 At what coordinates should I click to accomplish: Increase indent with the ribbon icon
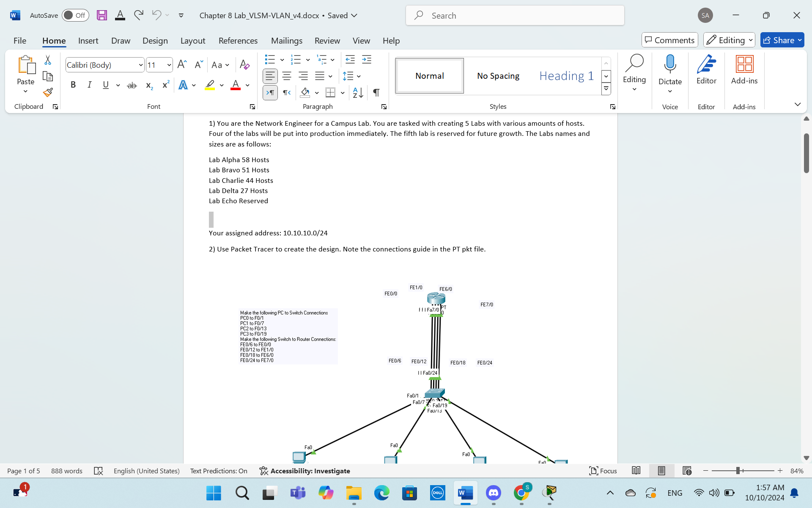(x=367, y=60)
